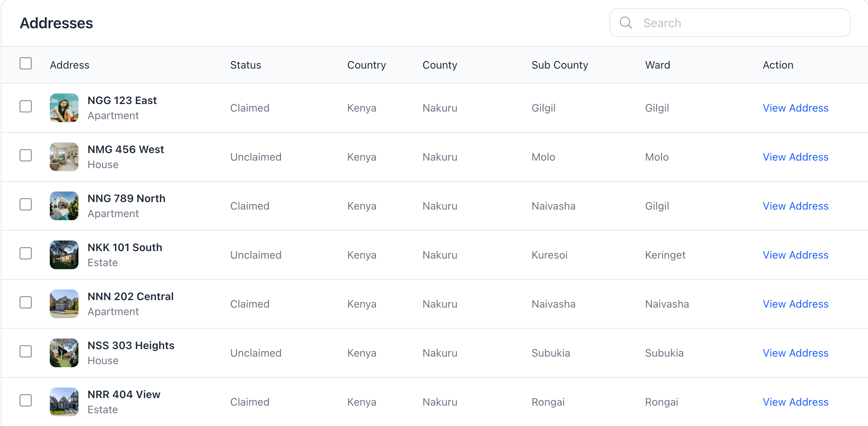This screenshot has height=426, width=868.
Task: Check the NRR 404 View row checkbox
Action: [26, 400]
